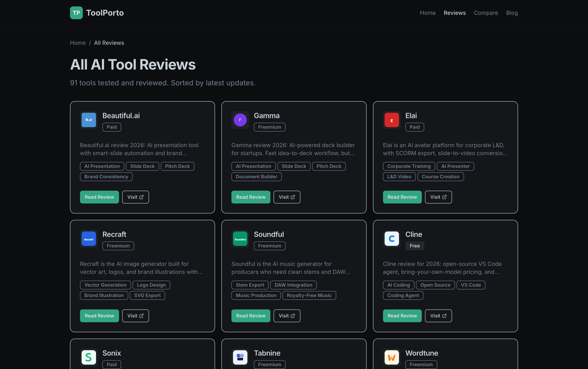Click the VS Code tag
The image size is (588, 369).
point(471,285)
